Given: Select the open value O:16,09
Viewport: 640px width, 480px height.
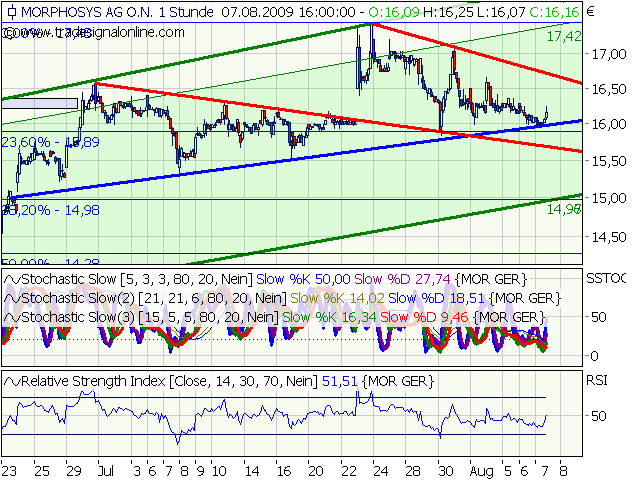Looking at the screenshot, I should 394,12.
